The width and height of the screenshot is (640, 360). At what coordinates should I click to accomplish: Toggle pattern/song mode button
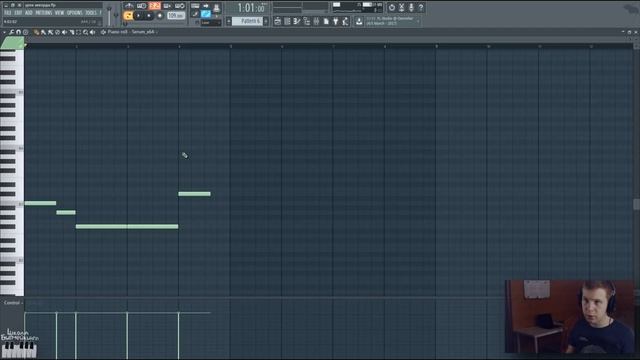[x=128, y=16]
